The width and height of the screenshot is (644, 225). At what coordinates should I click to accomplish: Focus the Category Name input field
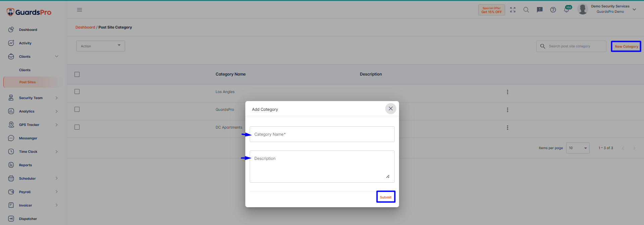[x=322, y=134]
